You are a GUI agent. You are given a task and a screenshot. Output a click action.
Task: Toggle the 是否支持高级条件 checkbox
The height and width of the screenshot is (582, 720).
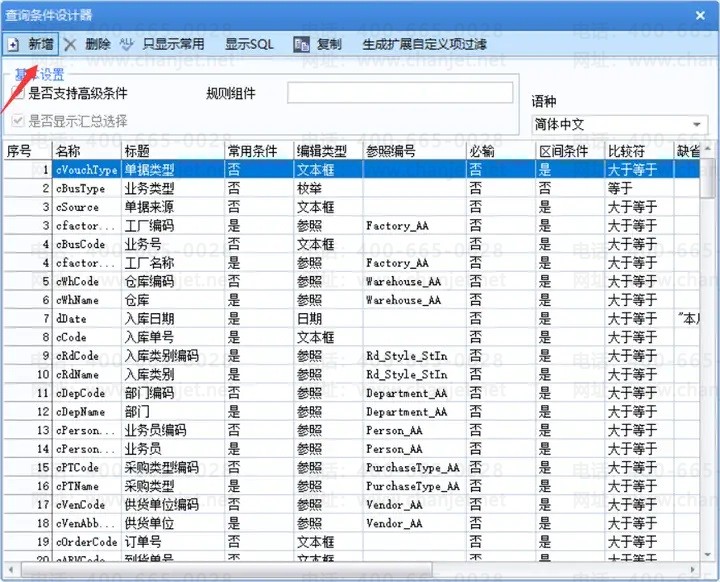pos(17,93)
